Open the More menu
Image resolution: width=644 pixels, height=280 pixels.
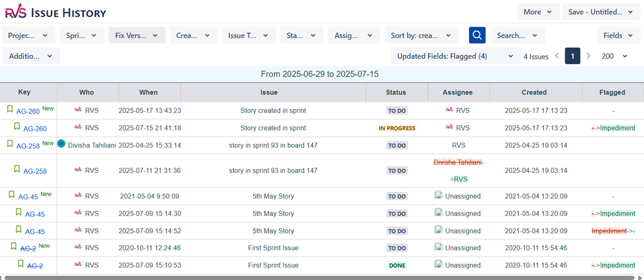click(538, 12)
